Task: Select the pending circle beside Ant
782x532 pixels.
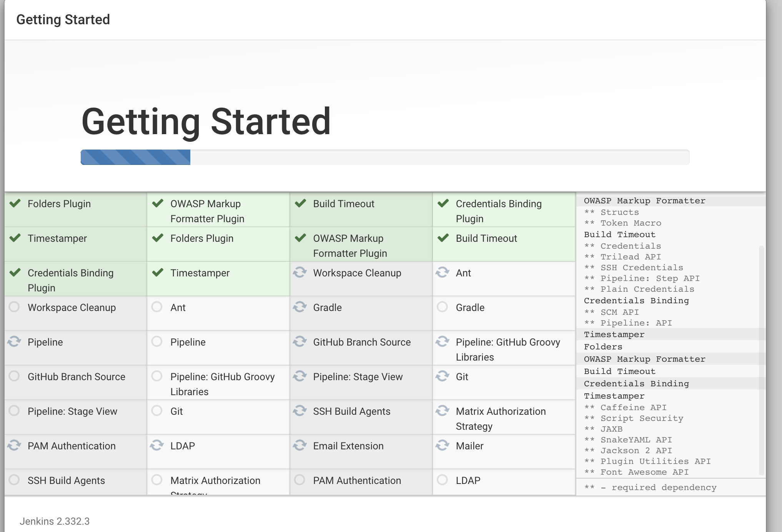Action: (157, 307)
